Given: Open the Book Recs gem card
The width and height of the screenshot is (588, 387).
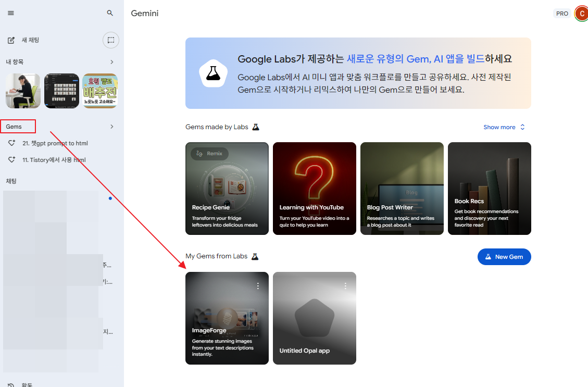Looking at the screenshot, I should [x=490, y=189].
